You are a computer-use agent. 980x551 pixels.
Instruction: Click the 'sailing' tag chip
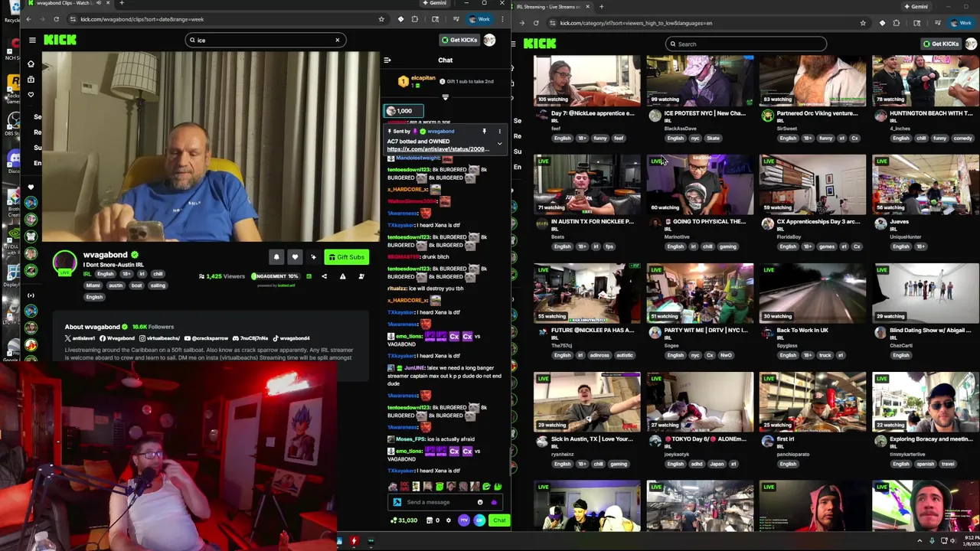coord(157,285)
